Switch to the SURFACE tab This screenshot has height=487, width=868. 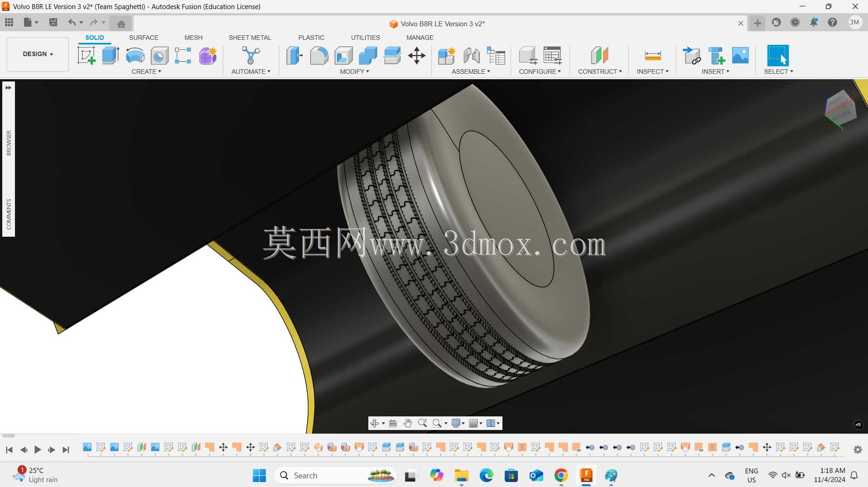tap(144, 38)
